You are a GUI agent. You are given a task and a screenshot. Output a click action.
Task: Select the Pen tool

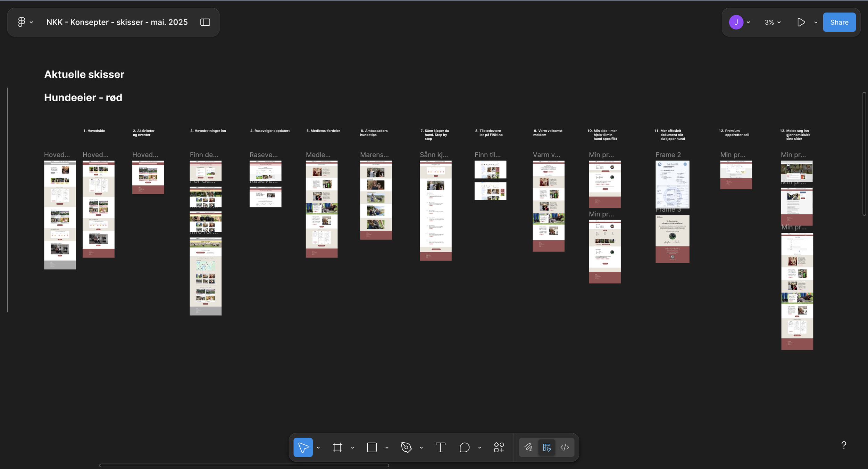tap(406, 447)
